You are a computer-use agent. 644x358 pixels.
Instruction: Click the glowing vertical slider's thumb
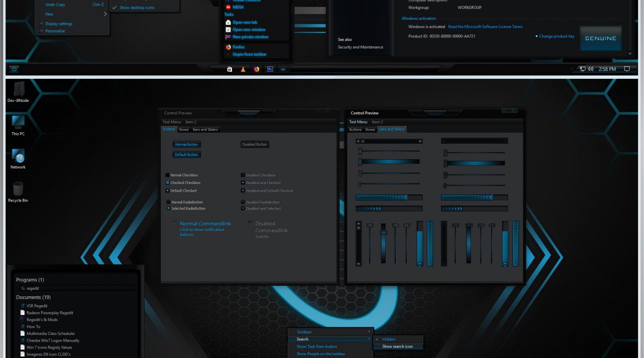(x=383, y=232)
